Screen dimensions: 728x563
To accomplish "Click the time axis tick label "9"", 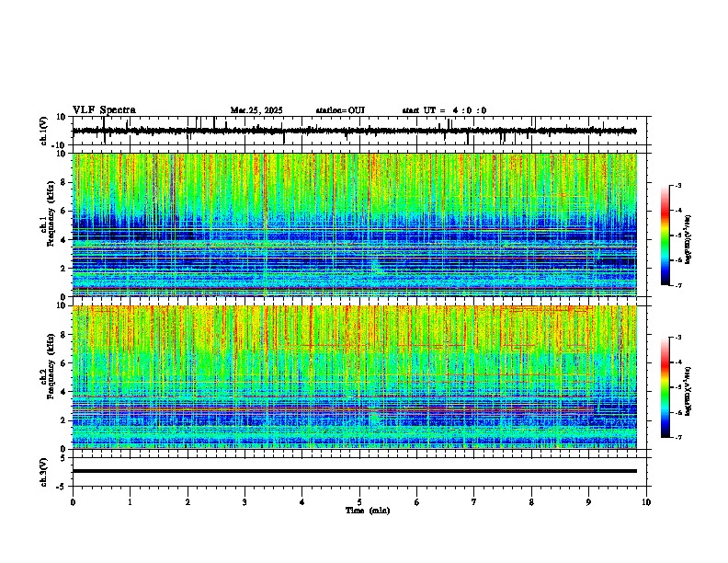I will tap(588, 502).
